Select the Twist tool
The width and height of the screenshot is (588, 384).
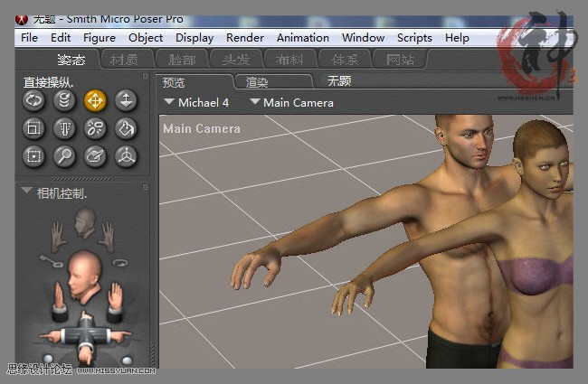[64, 101]
